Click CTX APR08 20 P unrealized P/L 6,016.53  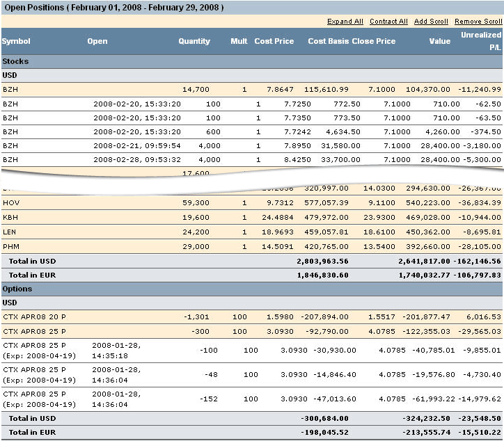pyautogui.click(x=484, y=317)
